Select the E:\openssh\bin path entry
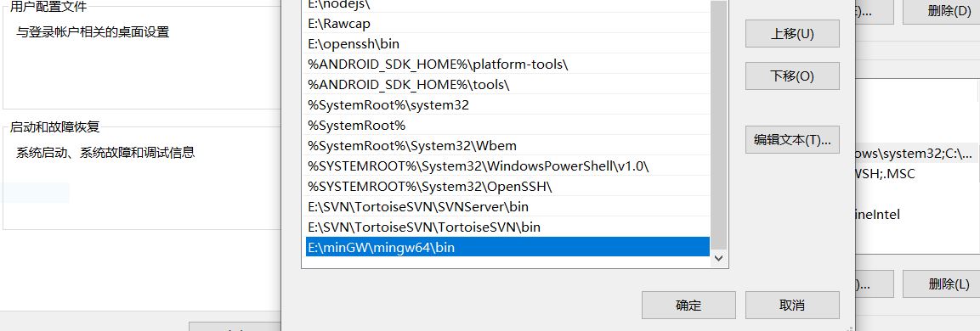The height and width of the screenshot is (331, 980). pos(507,44)
